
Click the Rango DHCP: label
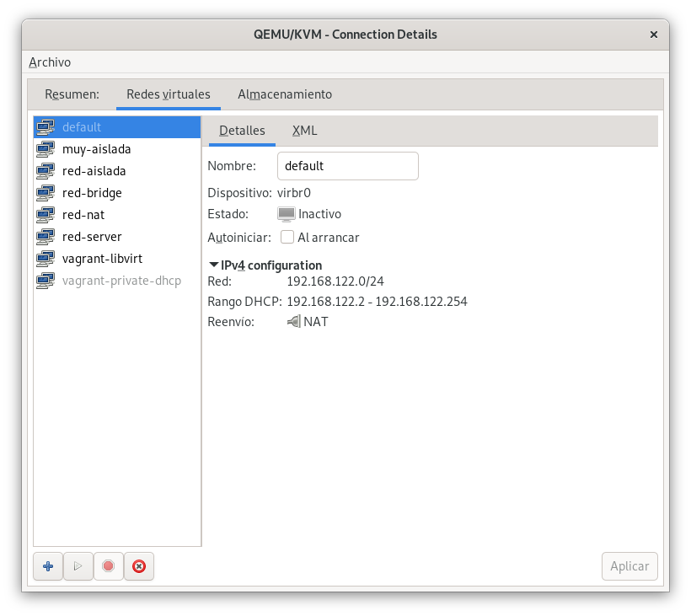click(x=244, y=302)
